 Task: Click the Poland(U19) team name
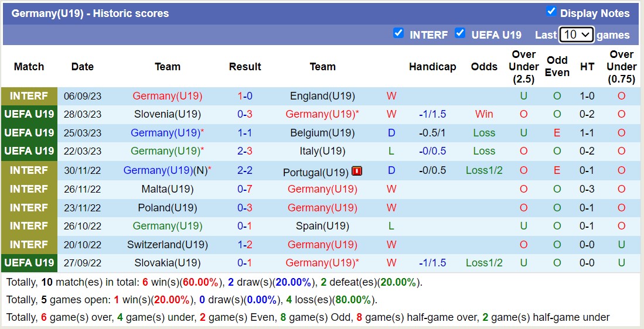tap(167, 208)
